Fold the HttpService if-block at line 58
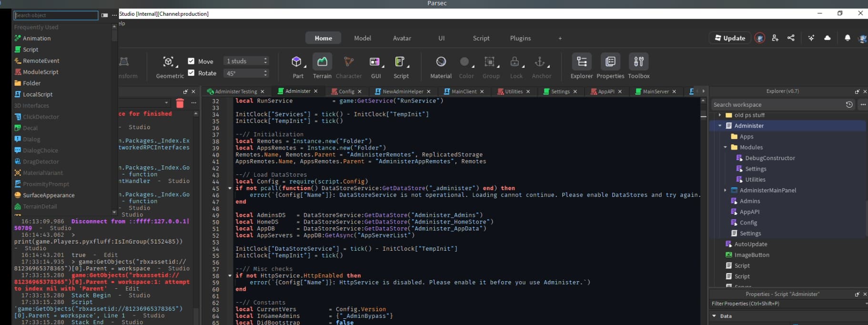This screenshot has height=325, width=868. pyautogui.click(x=230, y=275)
